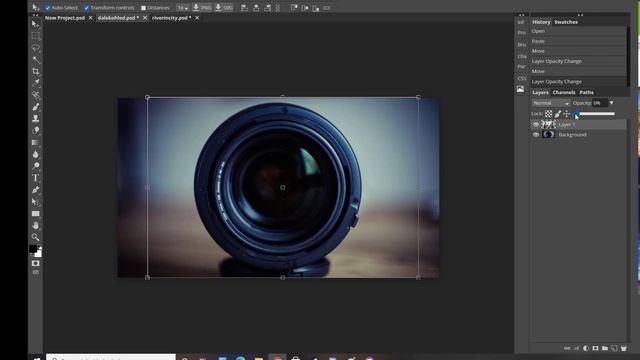Image resolution: width=640 pixels, height=360 pixels.
Task: Select the Clone Stamp tool
Action: (x=36, y=118)
